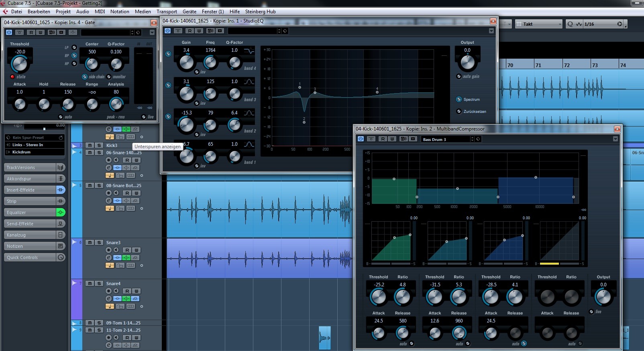Open the Gate plugin functions dropdown arrow
Viewport: 644px width, 351px height.
coord(152,32)
